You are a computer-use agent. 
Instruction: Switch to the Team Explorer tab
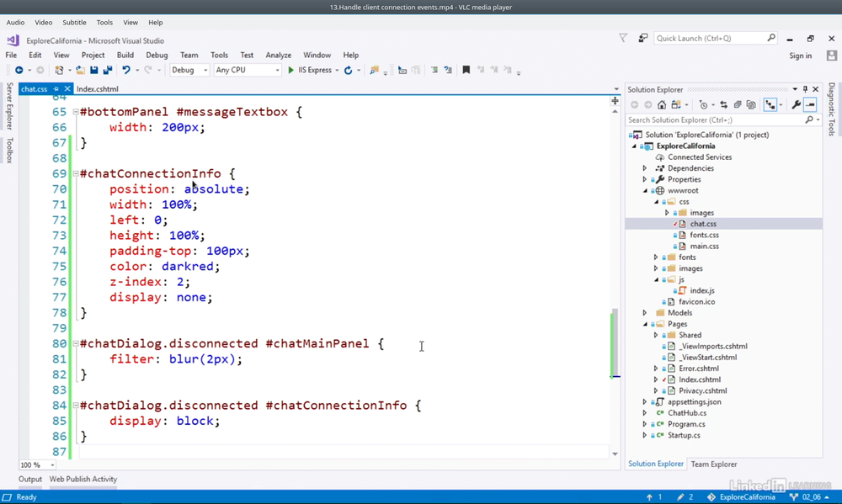[x=714, y=464]
